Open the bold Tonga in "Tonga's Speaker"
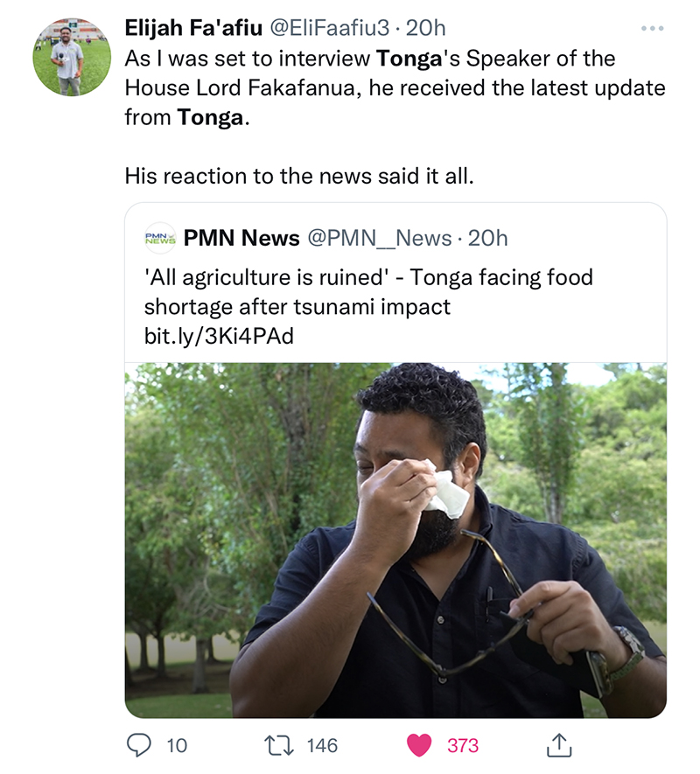Image resolution: width=700 pixels, height=774 pixels. point(409,59)
